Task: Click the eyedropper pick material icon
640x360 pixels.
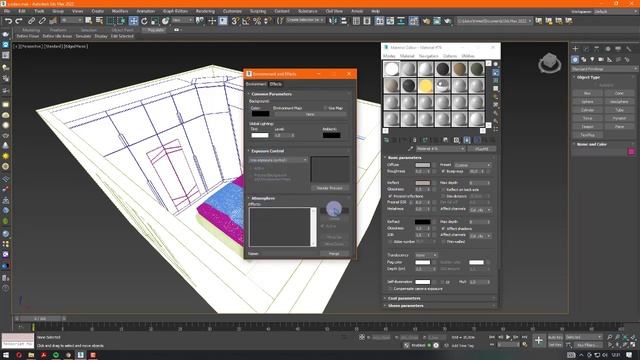Action: click(x=410, y=149)
